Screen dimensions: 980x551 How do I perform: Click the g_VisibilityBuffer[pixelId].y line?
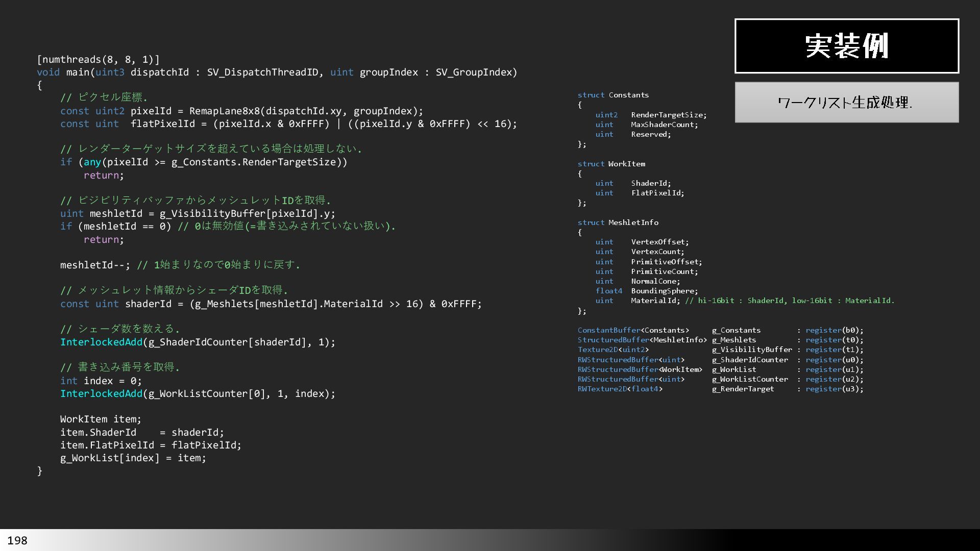(198, 214)
